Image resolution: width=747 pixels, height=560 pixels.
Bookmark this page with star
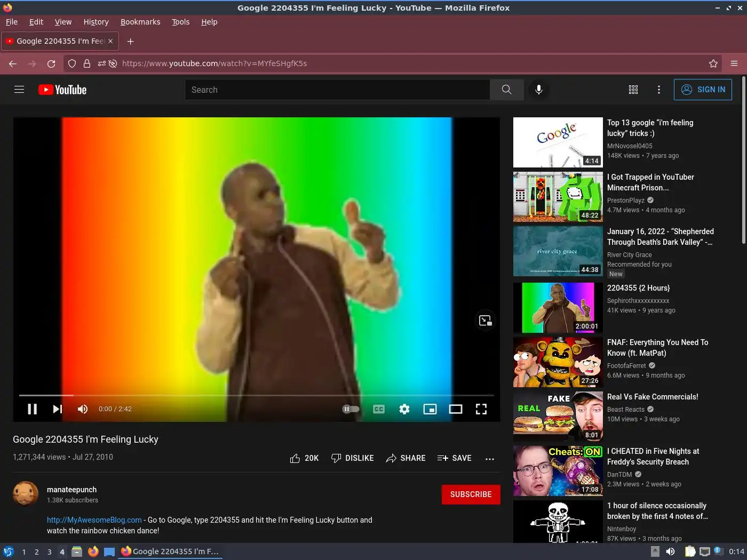[x=713, y=63]
